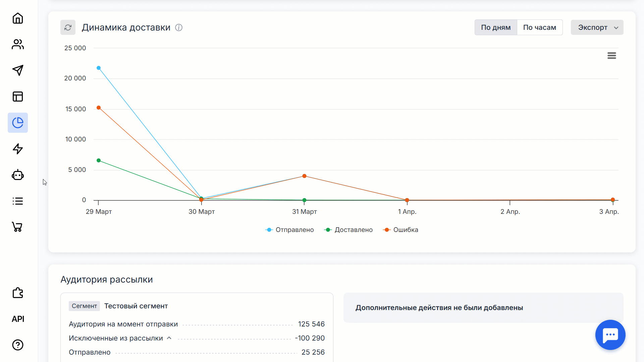Click the refresh delivery dynamics icon

(x=68, y=27)
